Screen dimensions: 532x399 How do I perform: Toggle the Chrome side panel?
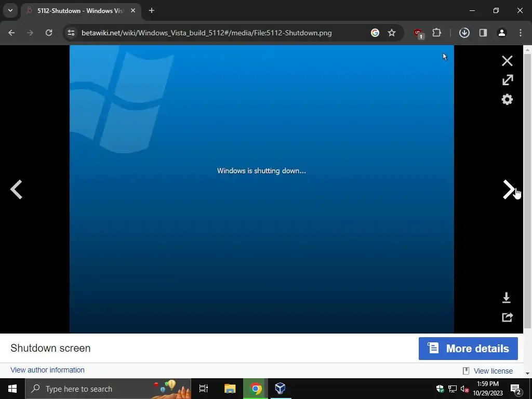(x=483, y=33)
